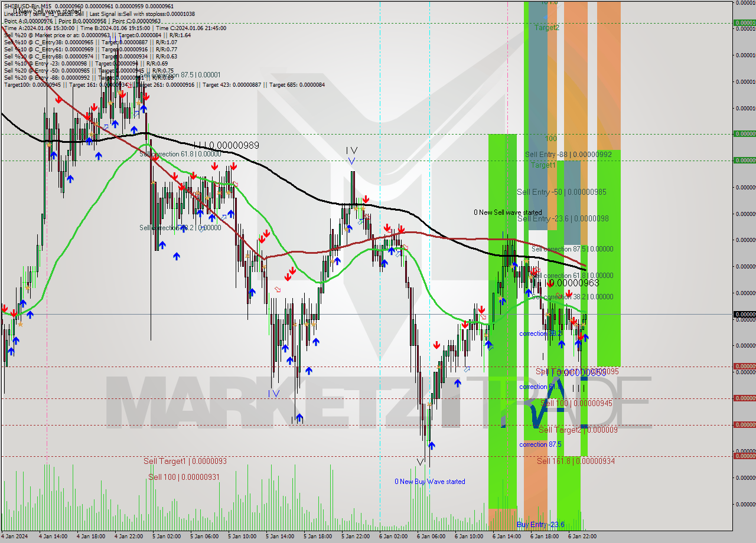Click the "4 Jan 18:00" time axis label
756x543 pixels.
[x=90, y=537]
